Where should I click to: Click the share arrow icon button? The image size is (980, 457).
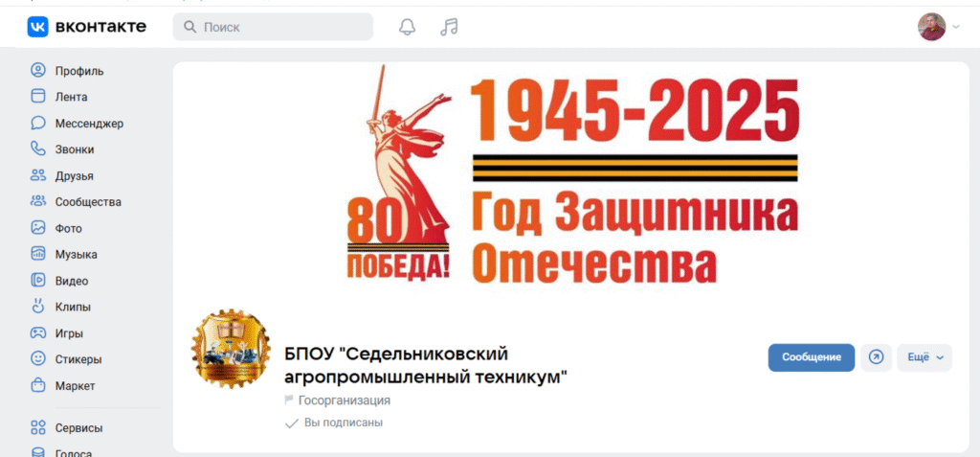(x=877, y=357)
